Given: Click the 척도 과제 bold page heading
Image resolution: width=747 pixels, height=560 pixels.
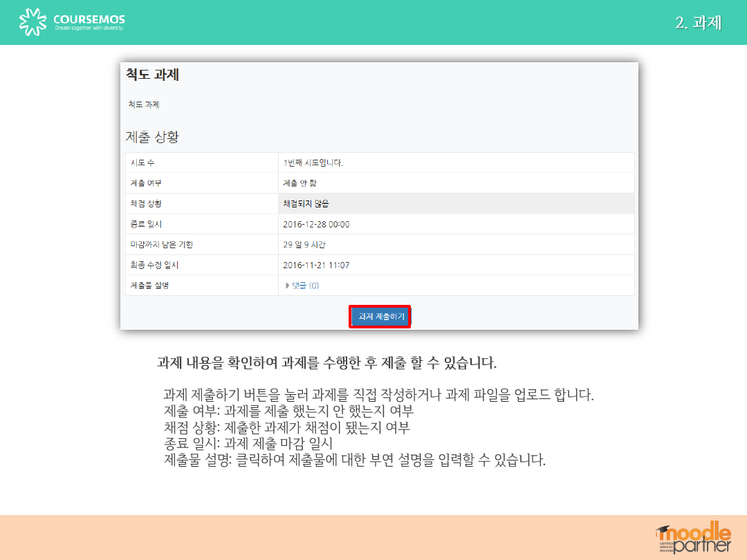Looking at the screenshot, I should [152, 75].
